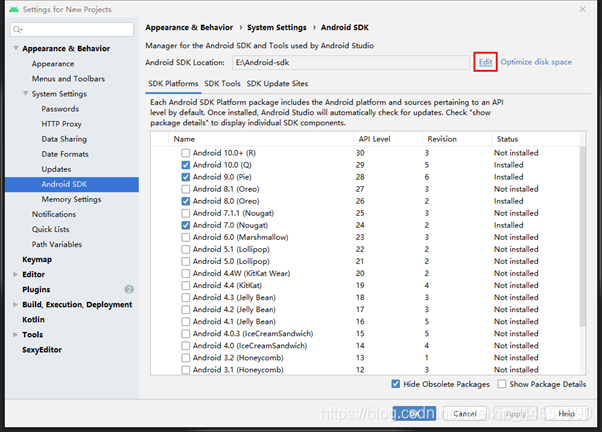Check the Android 4.3 (Jelly Bean) checkbox
Screen dimensions: 602x432
(x=185, y=298)
